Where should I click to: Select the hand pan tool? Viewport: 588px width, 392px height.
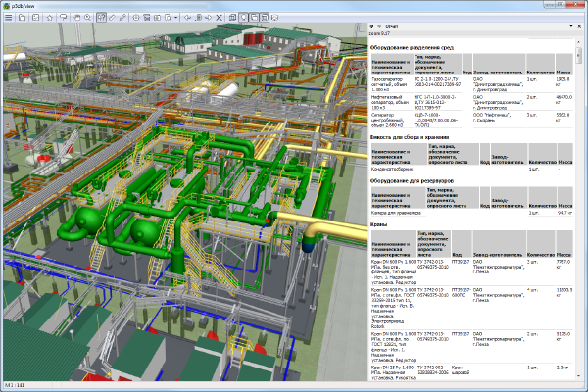click(76, 17)
